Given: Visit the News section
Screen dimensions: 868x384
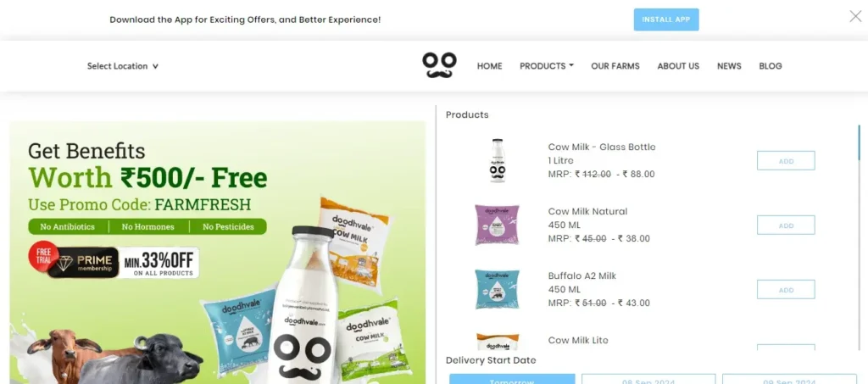Looking at the screenshot, I should pos(729,66).
